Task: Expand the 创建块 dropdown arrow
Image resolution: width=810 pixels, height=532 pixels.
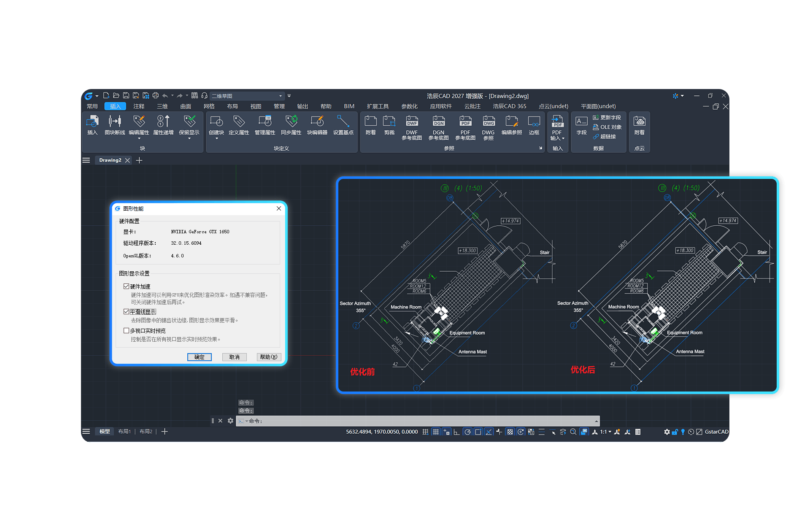Action: click(x=216, y=138)
